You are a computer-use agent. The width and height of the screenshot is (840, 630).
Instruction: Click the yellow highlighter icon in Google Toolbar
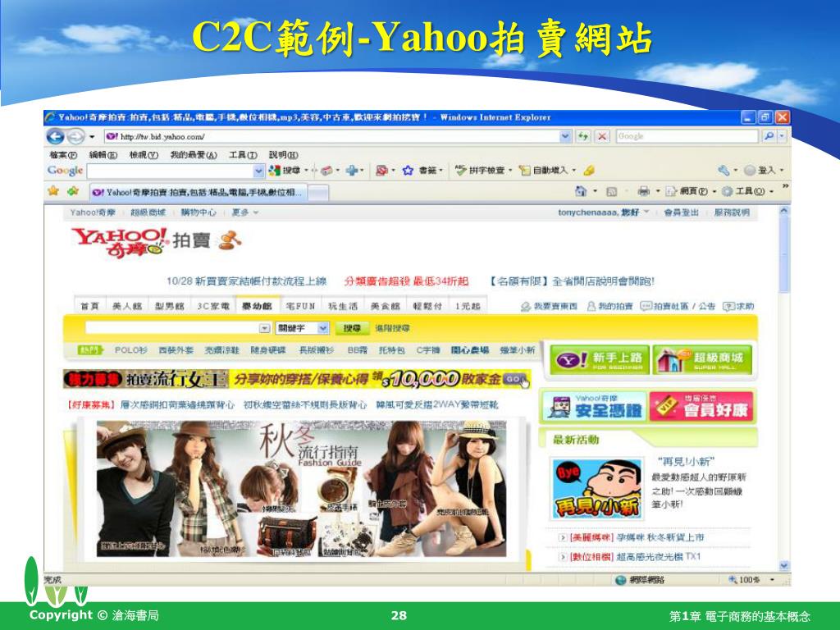[x=589, y=171]
